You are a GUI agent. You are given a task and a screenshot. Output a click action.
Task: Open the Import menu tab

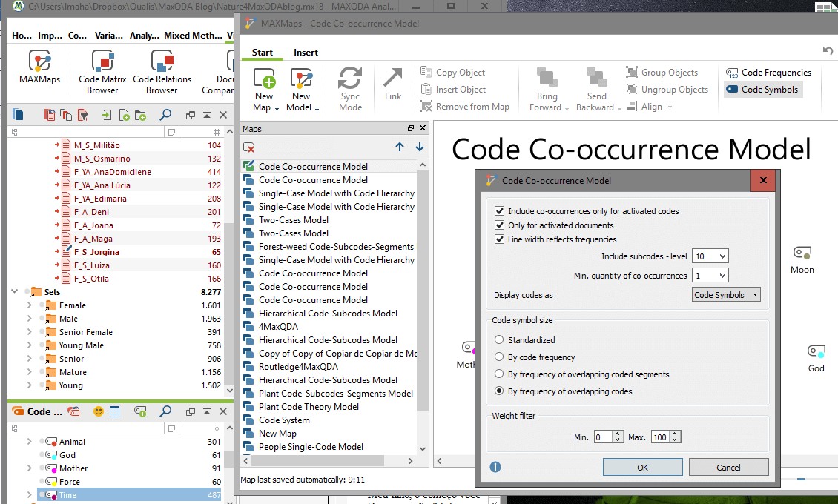pyautogui.click(x=50, y=36)
